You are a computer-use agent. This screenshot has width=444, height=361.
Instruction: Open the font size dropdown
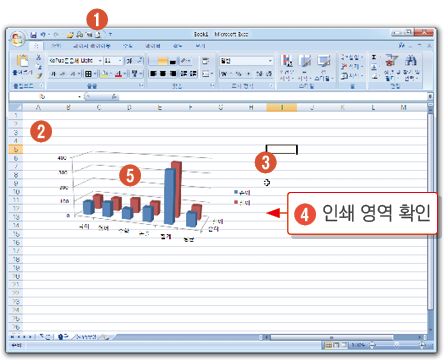(x=120, y=61)
